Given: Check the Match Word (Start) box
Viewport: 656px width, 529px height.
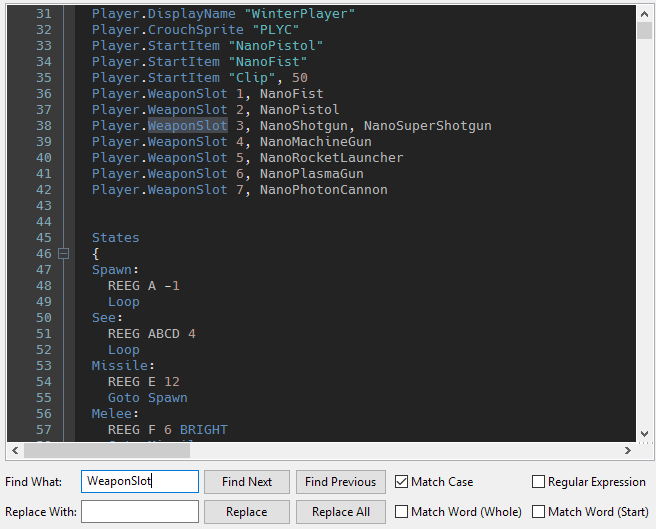Looking at the screenshot, I should point(539,512).
